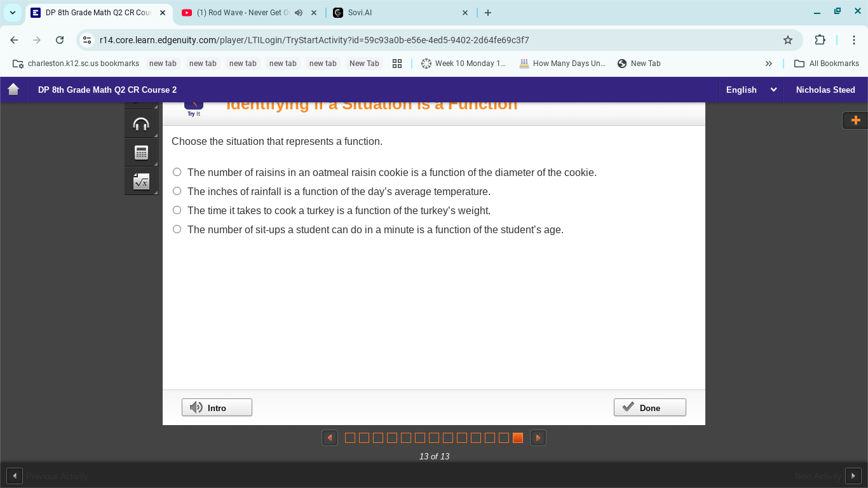Click the Done button

[649, 407]
